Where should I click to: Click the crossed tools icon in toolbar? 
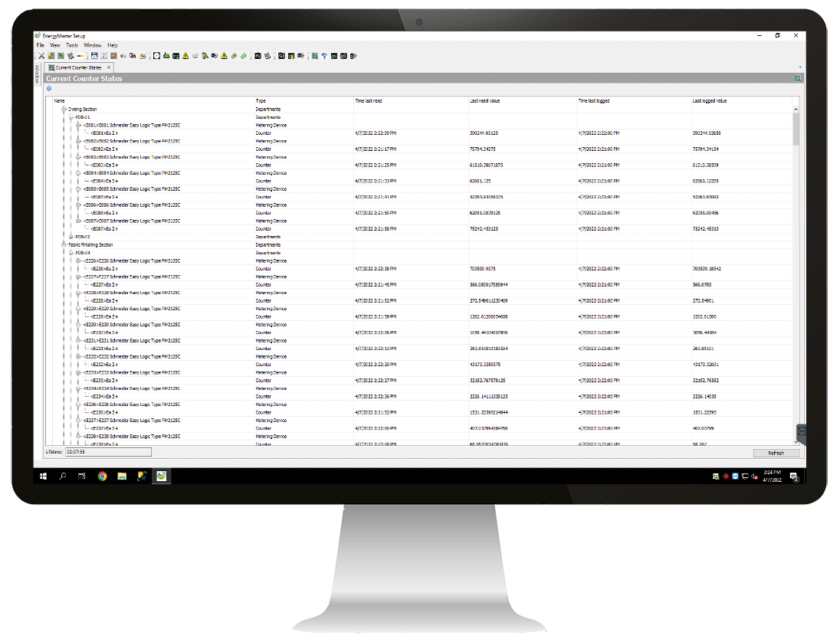point(41,56)
